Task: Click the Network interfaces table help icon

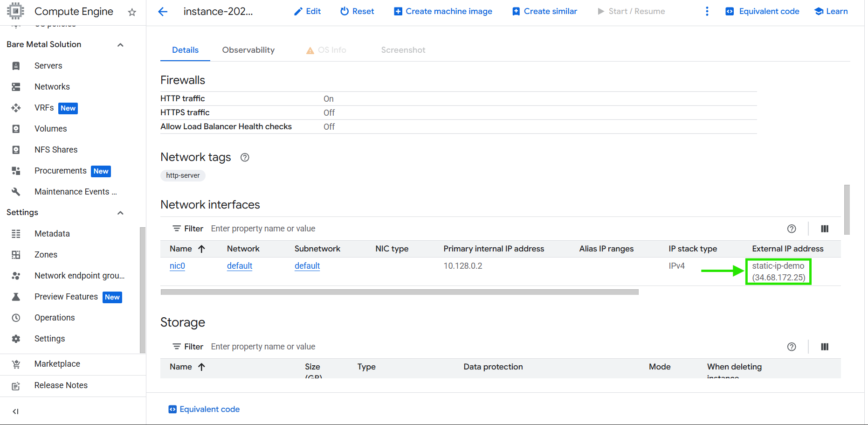Action: click(791, 229)
